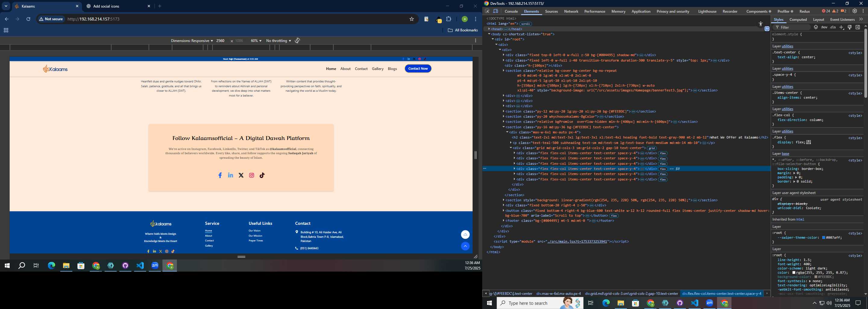The height and width of the screenshot is (309, 868).
Task: Expand the footer element node
Action: click(x=503, y=221)
